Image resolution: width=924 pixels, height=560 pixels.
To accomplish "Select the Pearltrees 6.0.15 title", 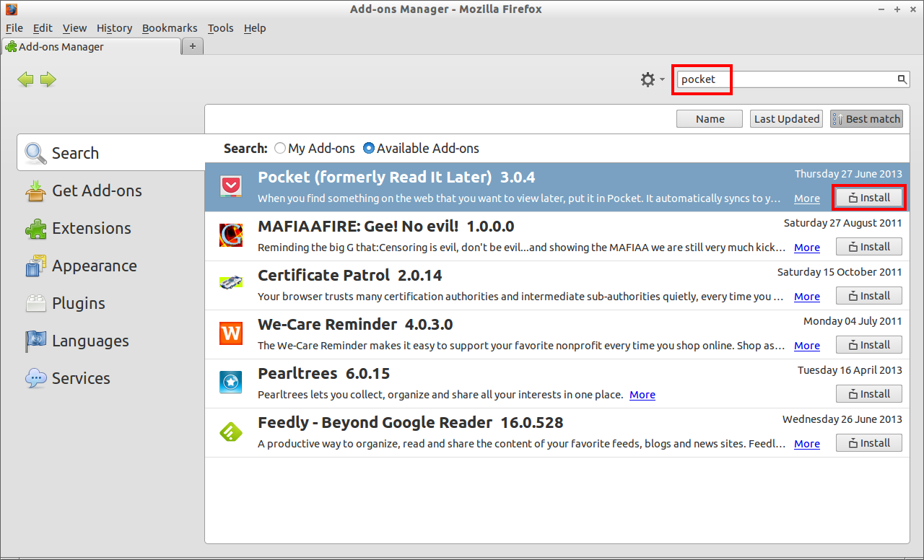I will (x=323, y=374).
